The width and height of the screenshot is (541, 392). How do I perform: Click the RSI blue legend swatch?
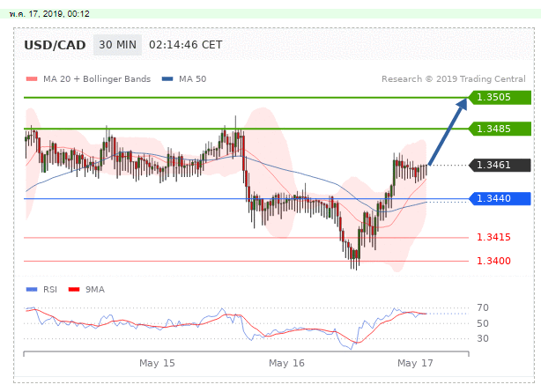click(x=32, y=290)
